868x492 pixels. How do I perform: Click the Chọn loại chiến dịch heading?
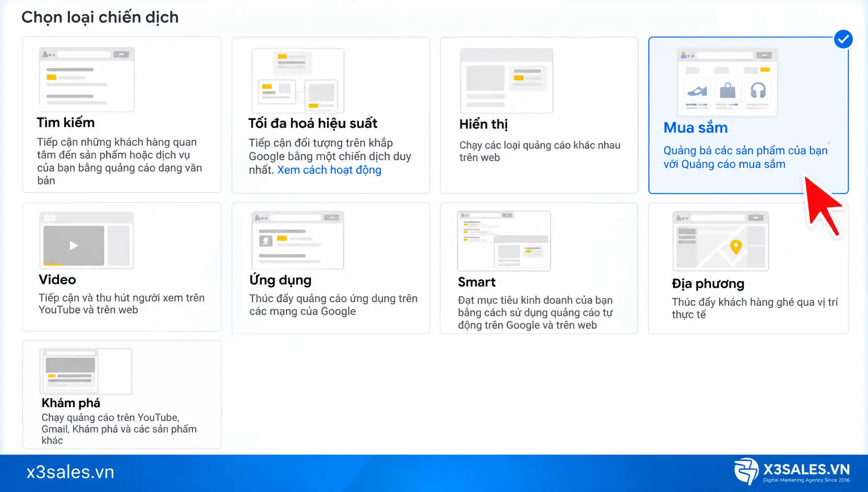(100, 17)
